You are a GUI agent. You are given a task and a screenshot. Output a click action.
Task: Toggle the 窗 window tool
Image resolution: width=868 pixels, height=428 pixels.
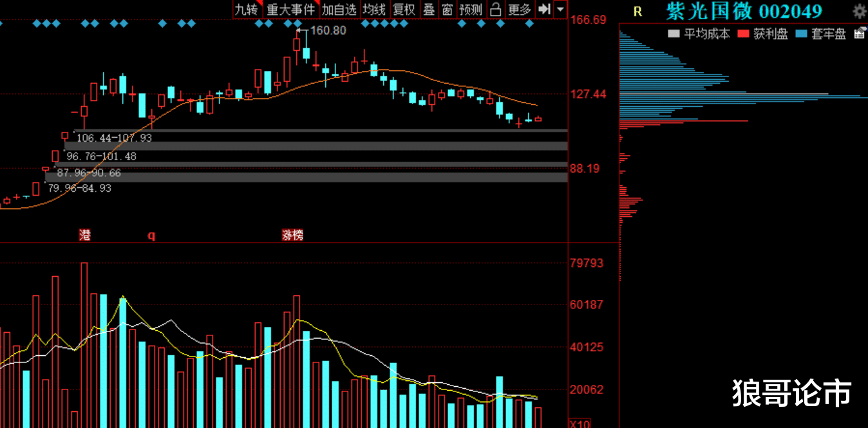447,9
